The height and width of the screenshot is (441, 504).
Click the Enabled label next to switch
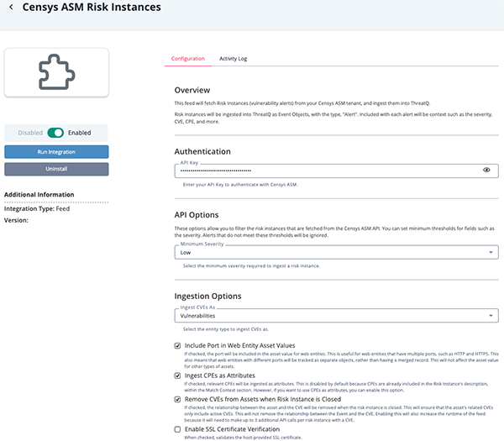pyautogui.click(x=80, y=133)
